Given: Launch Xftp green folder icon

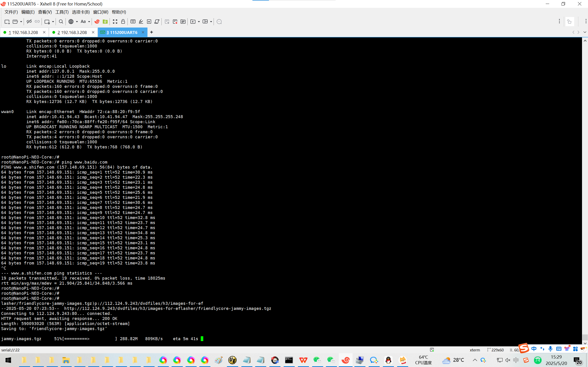Looking at the screenshot, I should [x=105, y=22].
